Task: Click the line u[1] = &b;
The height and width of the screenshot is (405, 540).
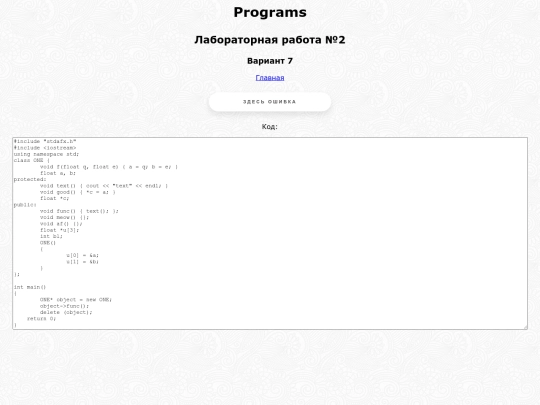Action: [x=82, y=262]
